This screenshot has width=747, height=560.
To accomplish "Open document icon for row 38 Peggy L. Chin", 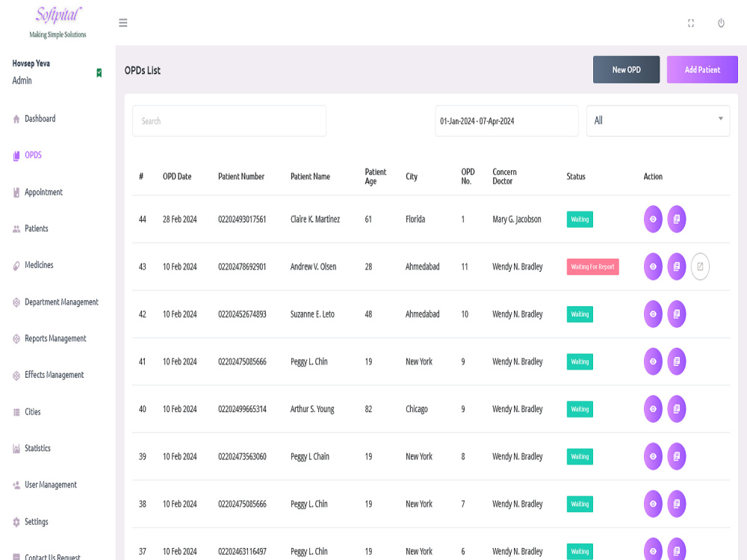I will pos(677,504).
